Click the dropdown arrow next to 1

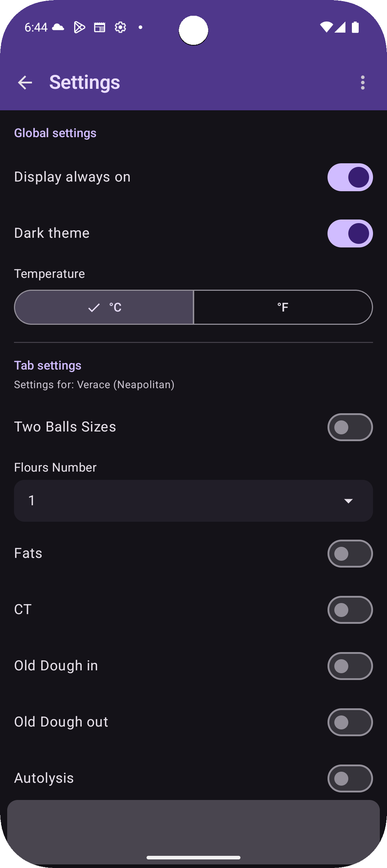[x=348, y=501]
